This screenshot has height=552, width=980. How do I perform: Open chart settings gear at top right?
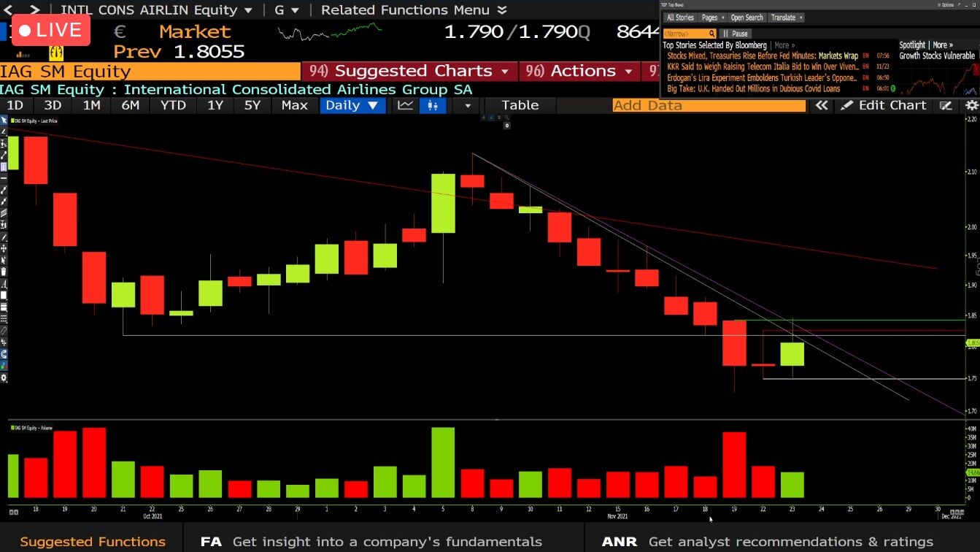coord(971,105)
